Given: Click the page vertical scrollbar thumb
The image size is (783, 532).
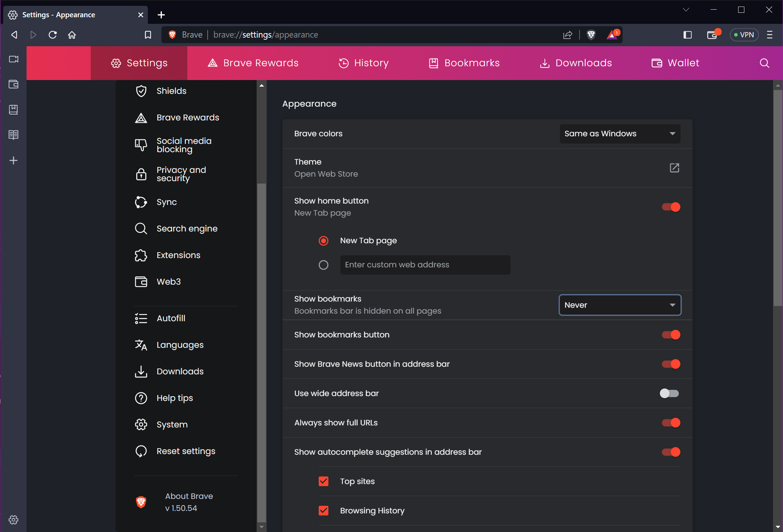Looking at the screenshot, I should pos(778,198).
